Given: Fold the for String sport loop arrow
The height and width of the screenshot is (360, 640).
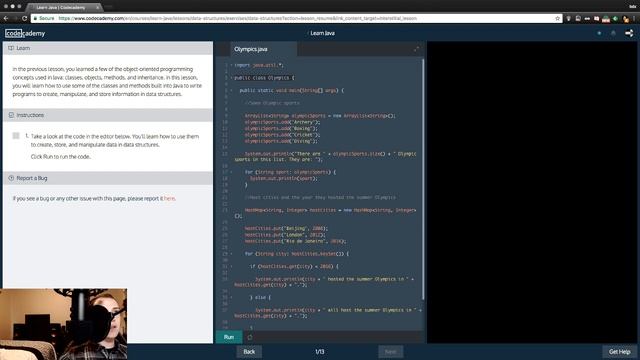Looking at the screenshot, I should click(x=231, y=172).
